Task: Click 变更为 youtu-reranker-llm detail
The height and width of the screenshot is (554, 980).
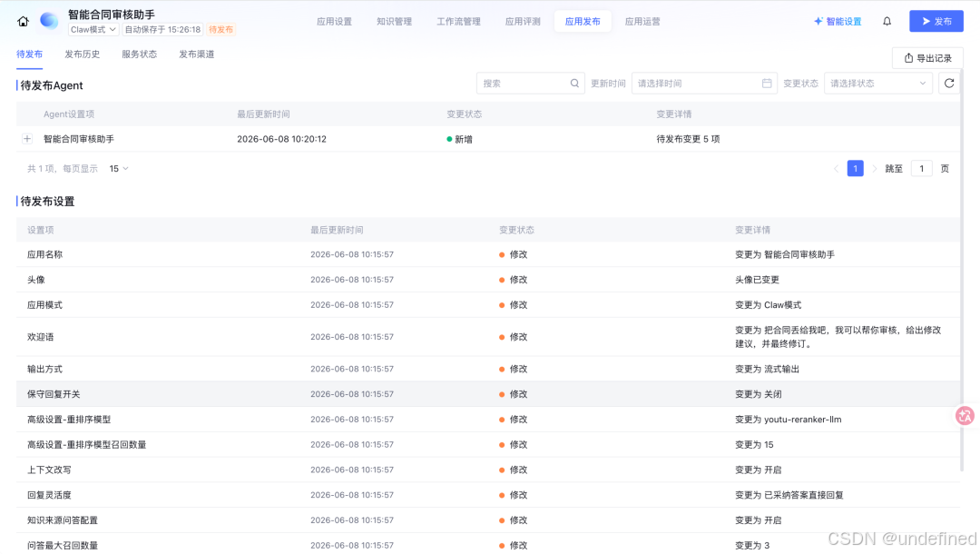Action: coord(789,420)
